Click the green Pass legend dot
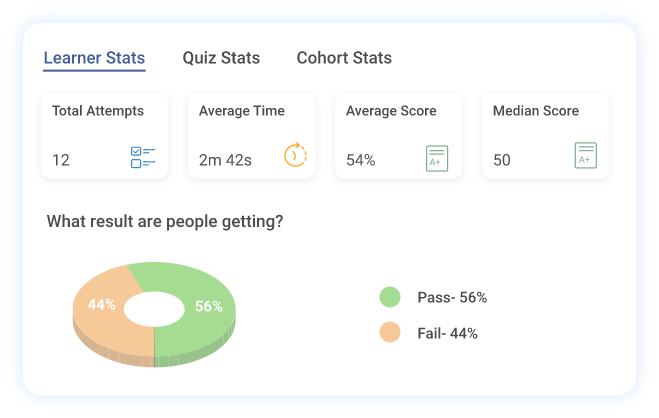The height and width of the screenshot is (418, 659). coord(390,297)
